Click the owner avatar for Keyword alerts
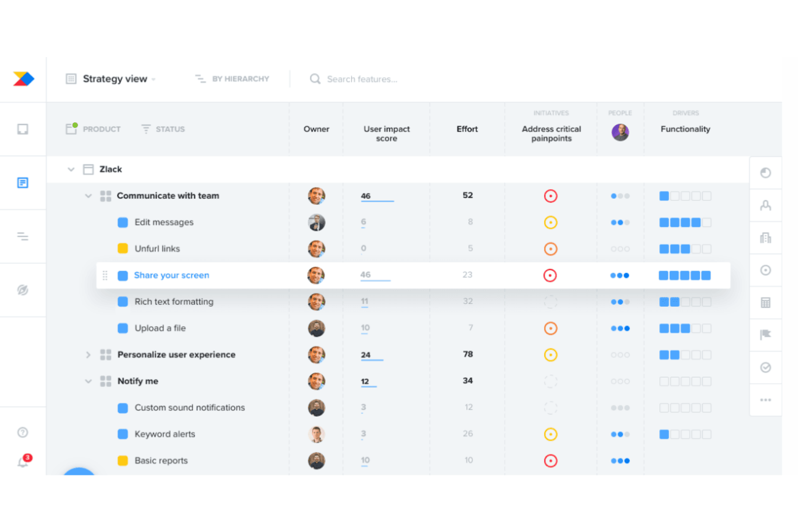Screen dimensions: 798x532 [317, 434]
